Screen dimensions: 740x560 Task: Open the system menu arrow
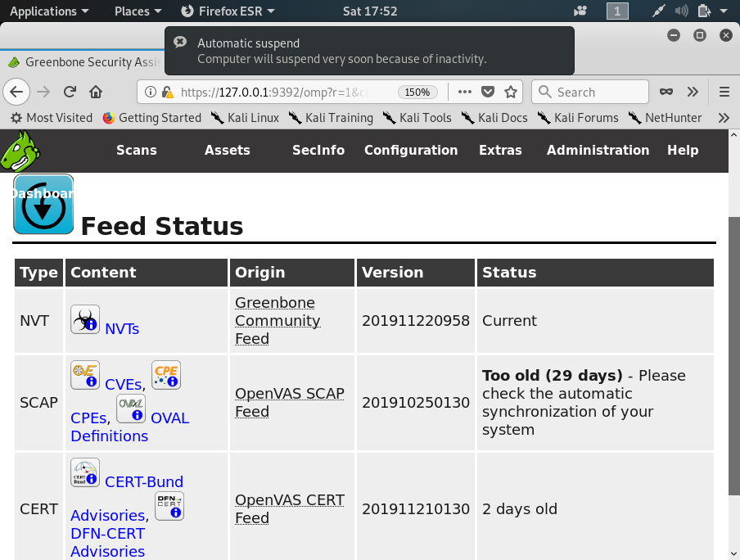coord(724,11)
